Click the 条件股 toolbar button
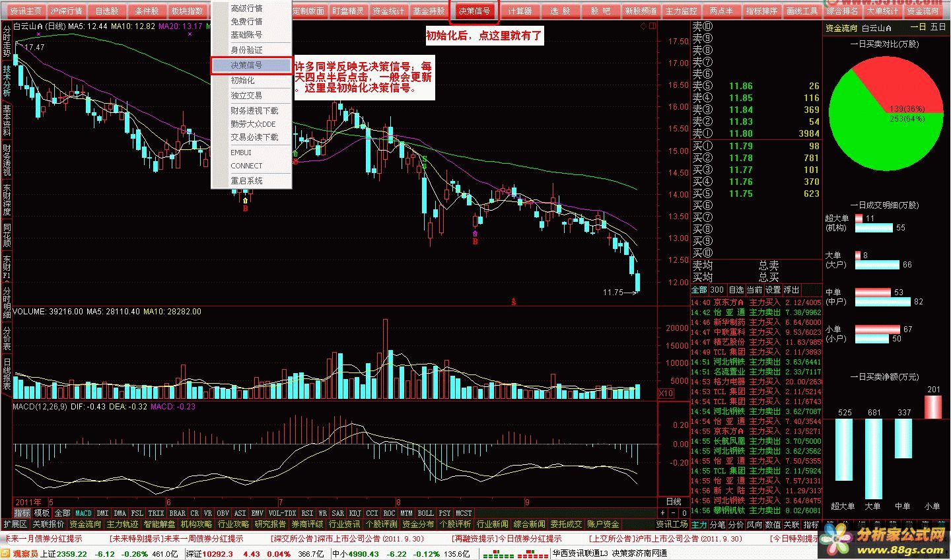The width and height of the screenshot is (951, 560). click(147, 11)
